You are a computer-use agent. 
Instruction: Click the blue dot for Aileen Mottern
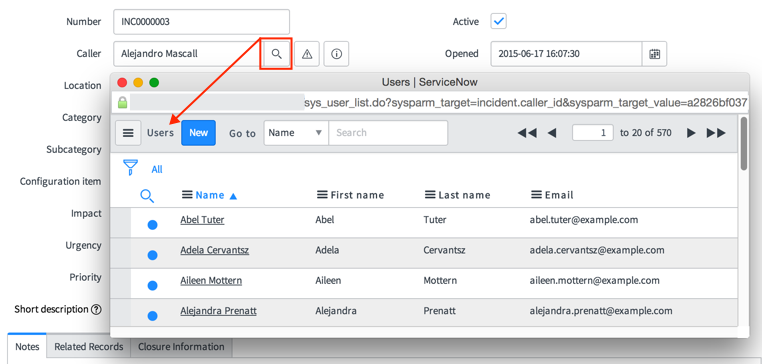pos(152,286)
